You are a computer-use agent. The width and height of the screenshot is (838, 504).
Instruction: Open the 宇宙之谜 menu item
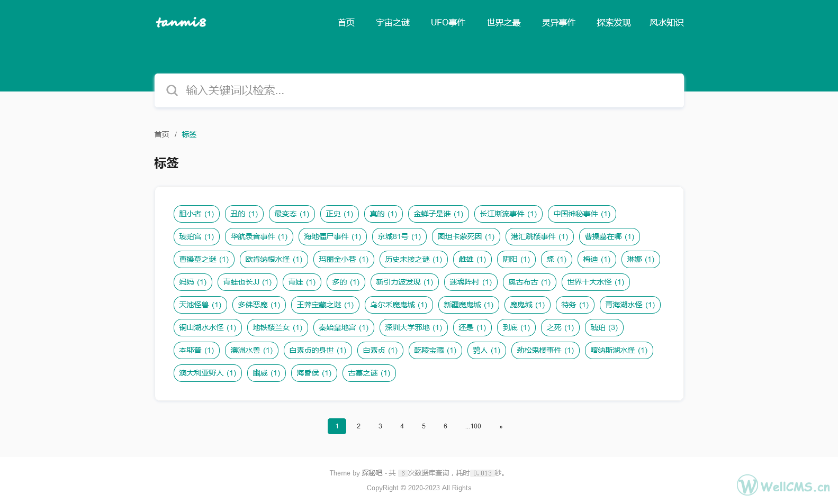[393, 23]
